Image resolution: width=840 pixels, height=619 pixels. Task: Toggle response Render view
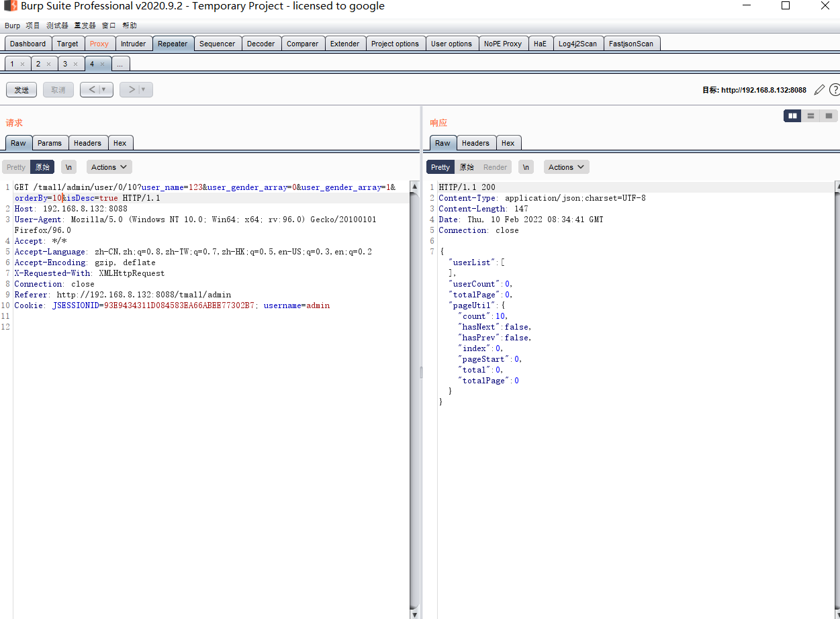point(496,167)
